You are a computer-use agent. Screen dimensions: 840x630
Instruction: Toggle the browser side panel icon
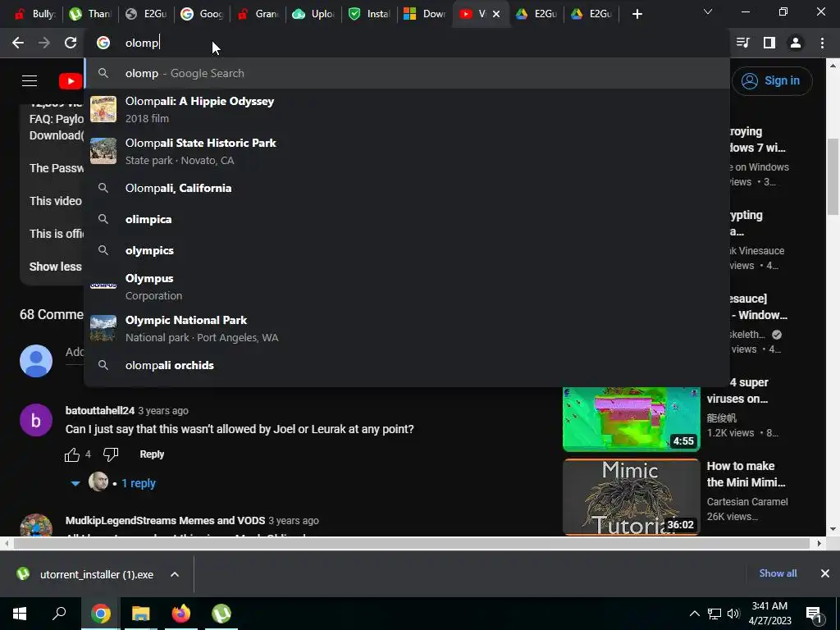pos(769,43)
